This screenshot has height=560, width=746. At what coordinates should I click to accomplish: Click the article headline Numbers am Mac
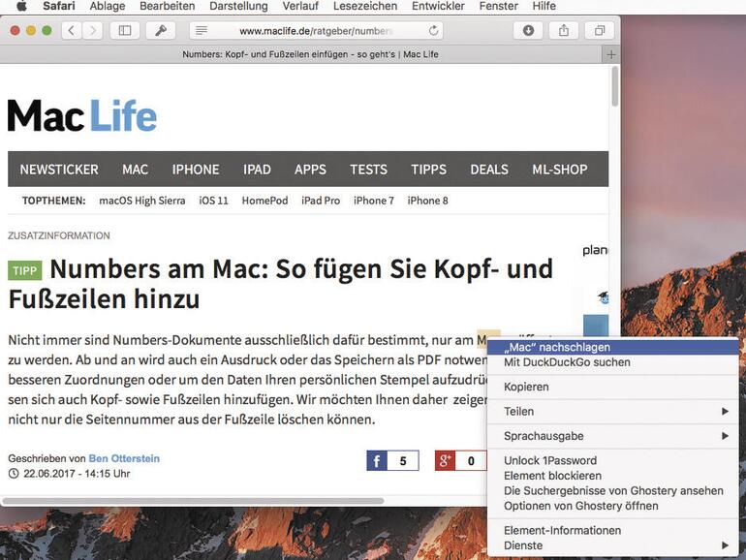[281, 284]
